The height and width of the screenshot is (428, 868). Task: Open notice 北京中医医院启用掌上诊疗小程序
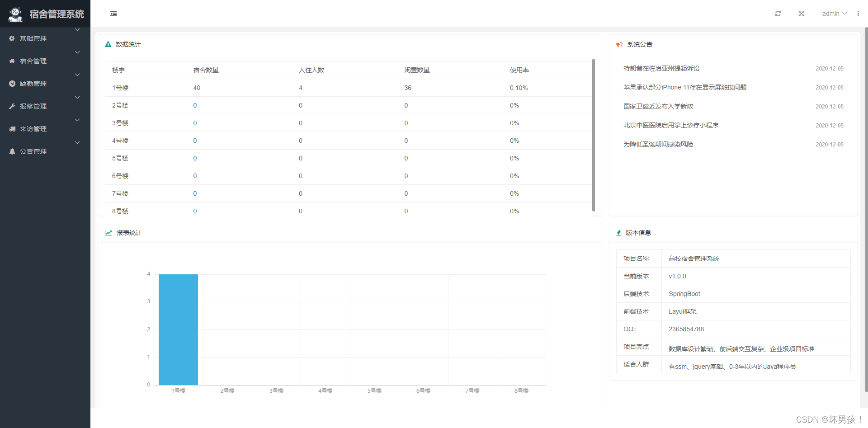click(x=671, y=125)
